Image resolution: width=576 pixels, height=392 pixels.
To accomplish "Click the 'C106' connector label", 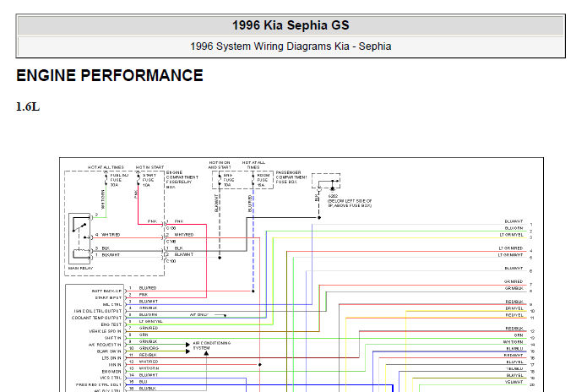I will tap(171, 228).
